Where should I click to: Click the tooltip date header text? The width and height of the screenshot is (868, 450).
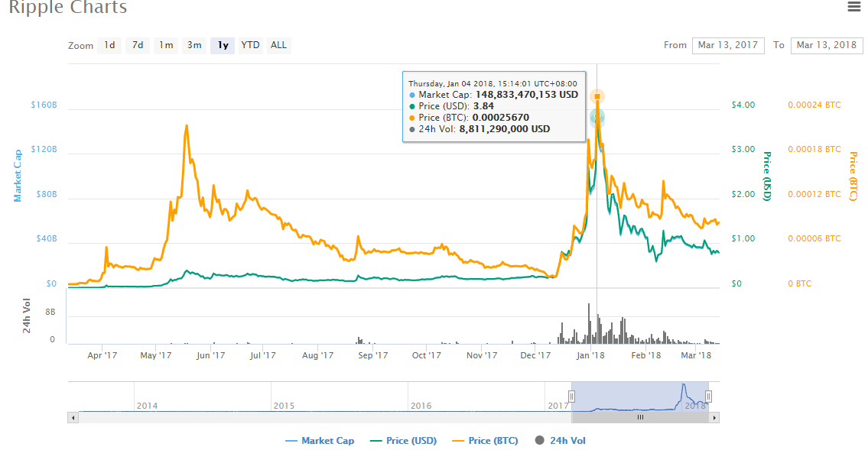pos(493,83)
